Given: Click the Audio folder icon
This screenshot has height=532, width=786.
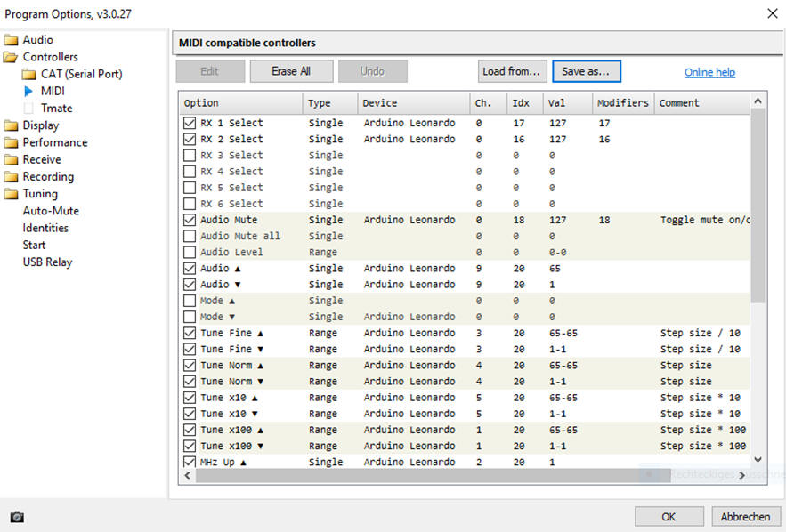Looking at the screenshot, I should point(11,40).
